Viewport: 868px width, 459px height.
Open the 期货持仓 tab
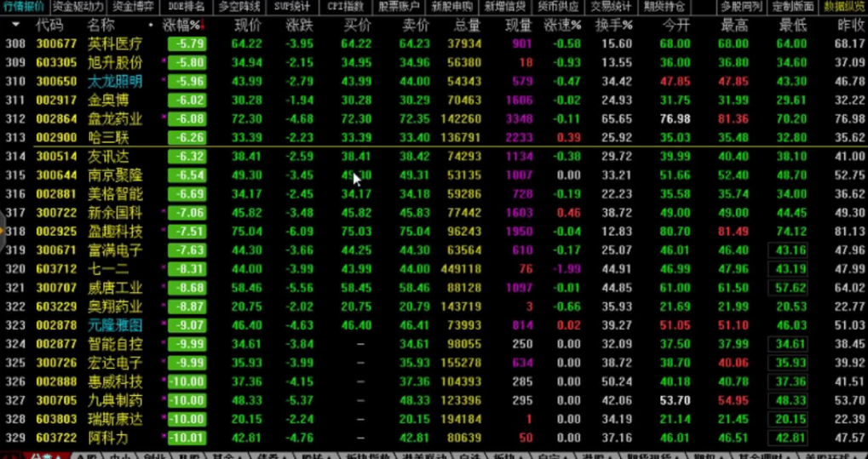tap(664, 7)
